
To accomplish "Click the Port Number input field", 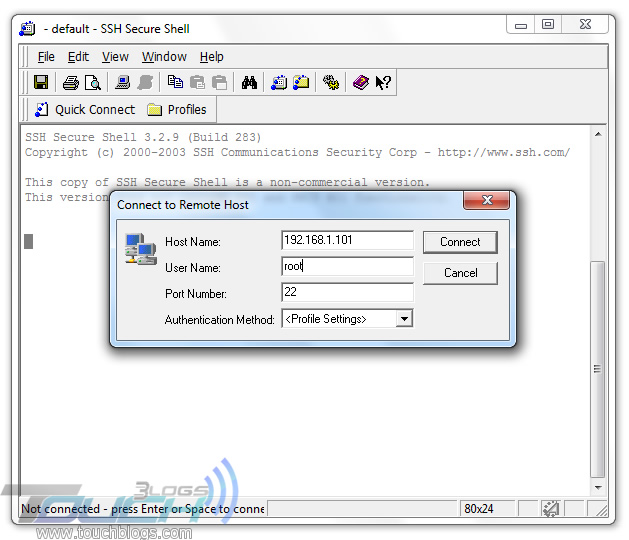I will click(x=347, y=292).
